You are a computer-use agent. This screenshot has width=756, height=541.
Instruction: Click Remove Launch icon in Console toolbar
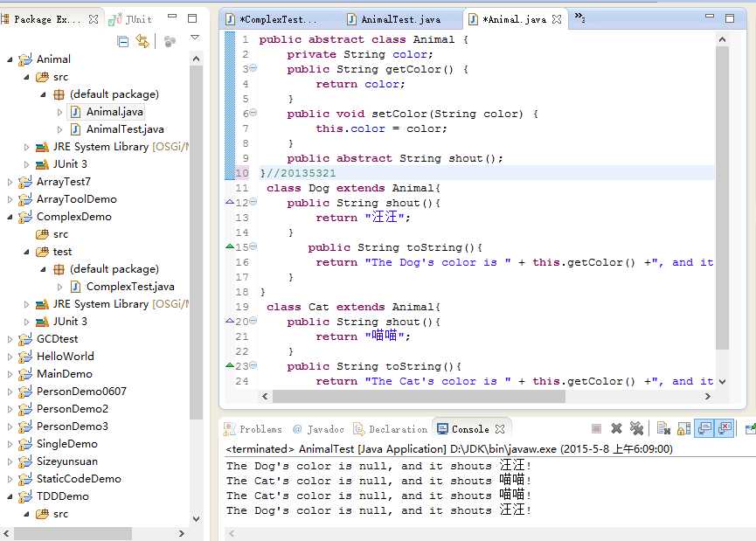click(616, 428)
